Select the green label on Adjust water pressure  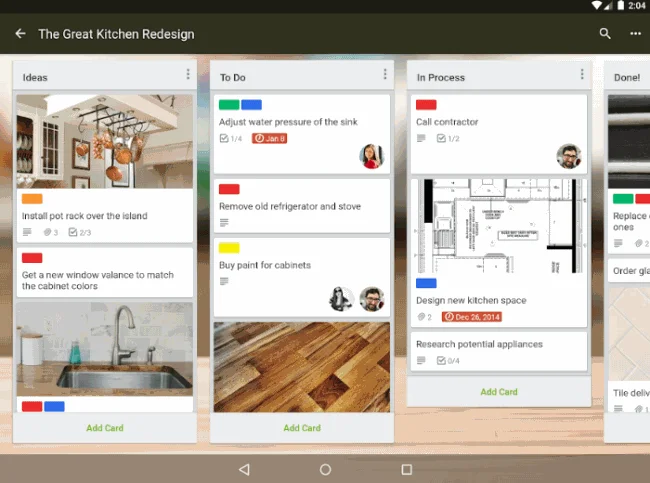229,105
